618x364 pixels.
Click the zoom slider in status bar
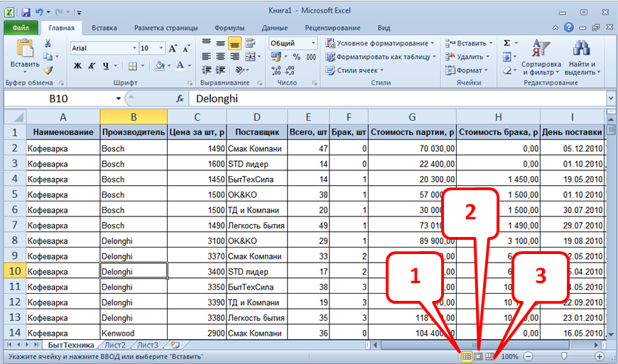tap(564, 356)
